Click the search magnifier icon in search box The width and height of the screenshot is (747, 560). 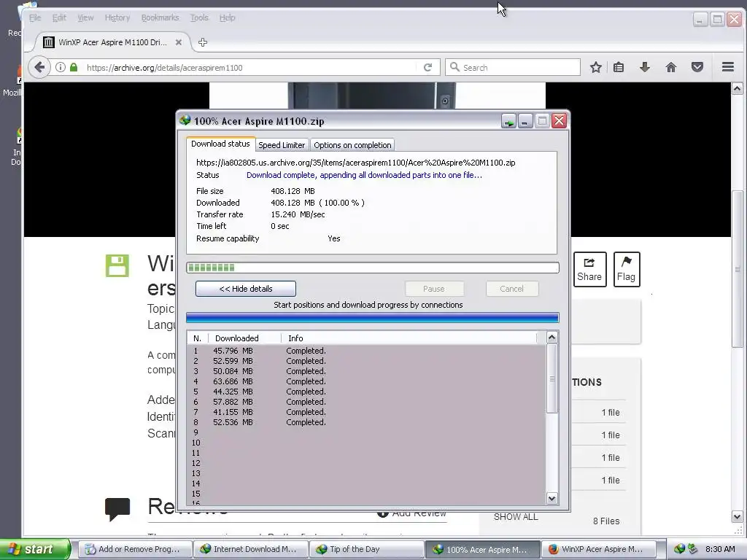454,67
